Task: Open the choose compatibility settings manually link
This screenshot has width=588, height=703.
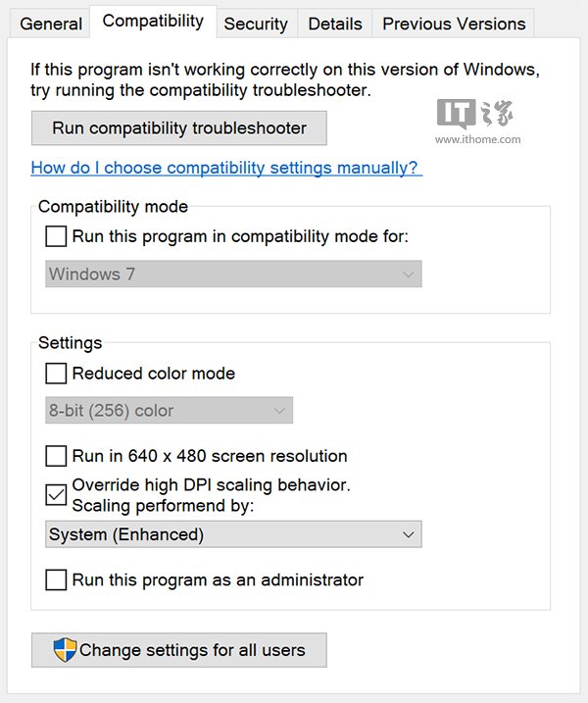Action: [x=226, y=168]
